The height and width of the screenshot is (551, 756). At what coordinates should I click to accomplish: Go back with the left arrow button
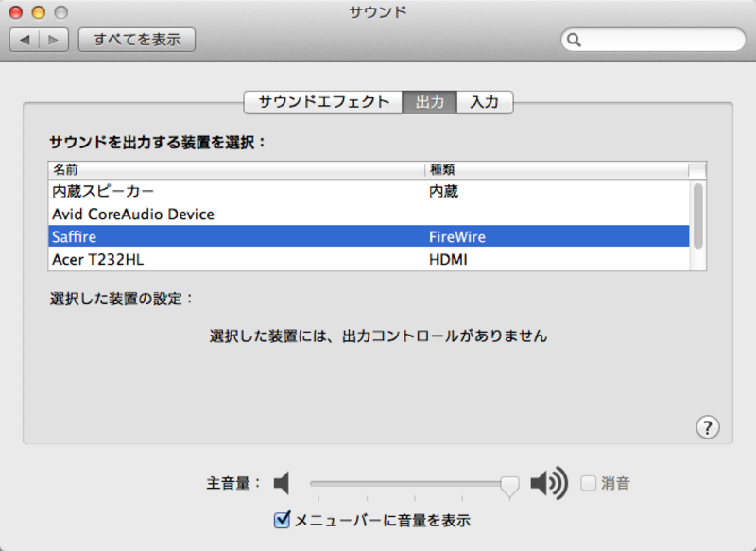coord(25,40)
